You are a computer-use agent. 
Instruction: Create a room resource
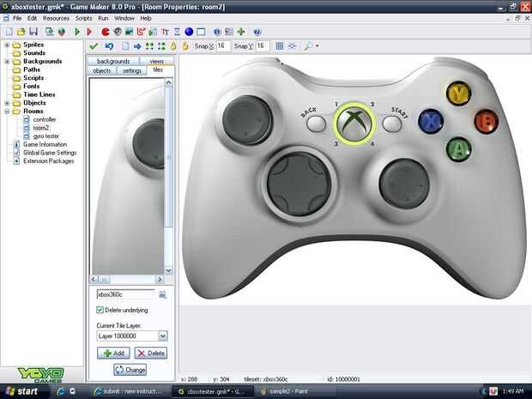click(x=201, y=32)
